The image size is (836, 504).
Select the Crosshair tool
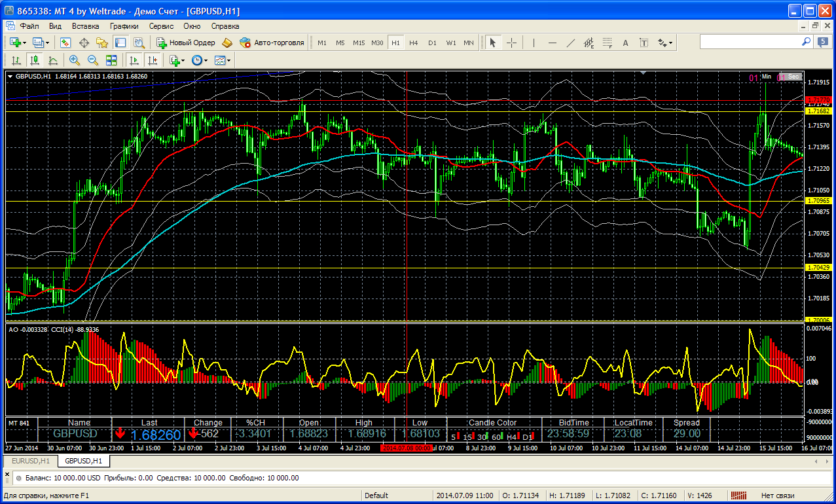click(x=511, y=43)
